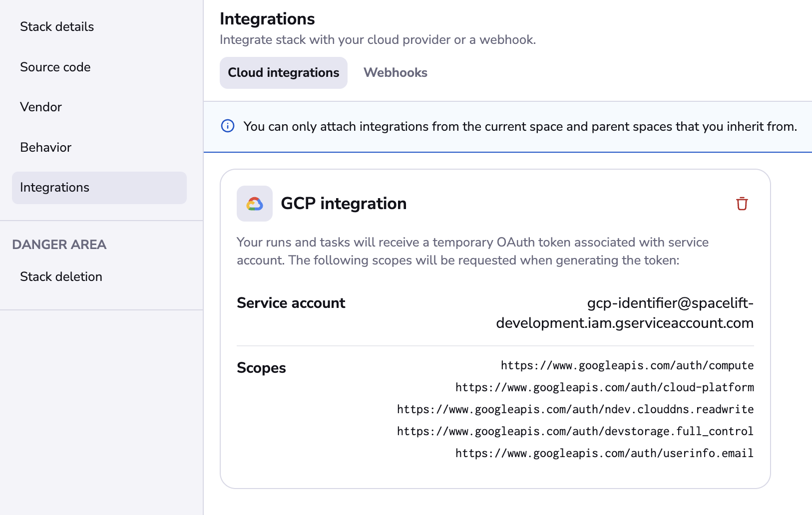The width and height of the screenshot is (812, 515).
Task: Click the GCP integration card title
Action: click(x=344, y=204)
